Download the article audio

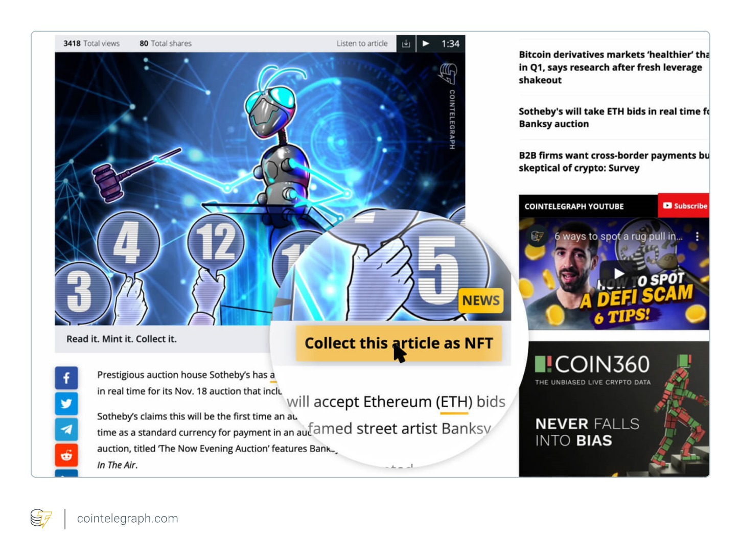coord(406,43)
